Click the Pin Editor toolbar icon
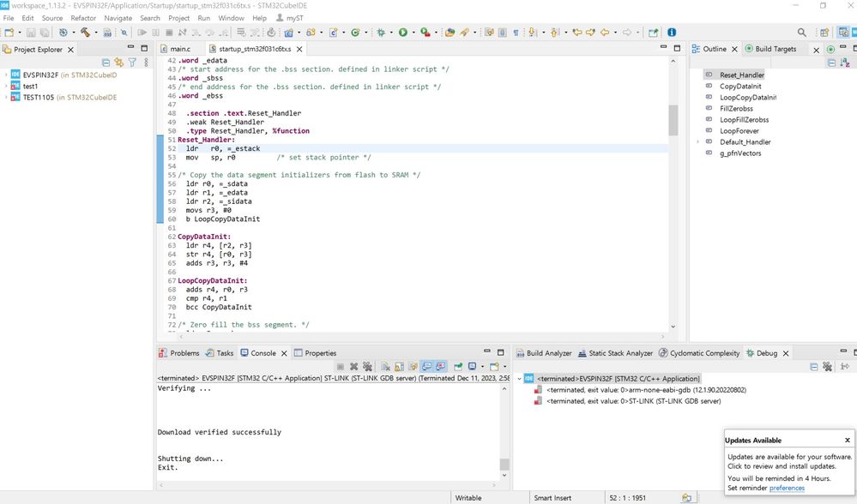Viewport: 857px width, 504px height. point(653,33)
